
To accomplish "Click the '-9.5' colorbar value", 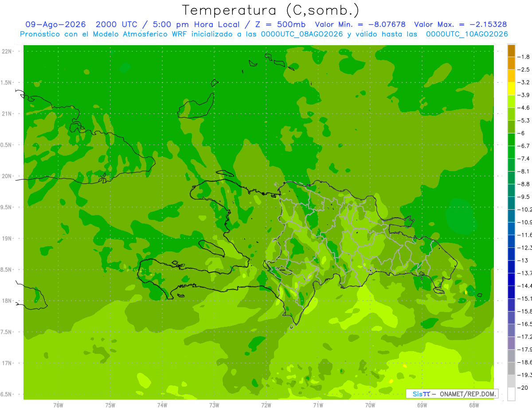I will [523, 196].
